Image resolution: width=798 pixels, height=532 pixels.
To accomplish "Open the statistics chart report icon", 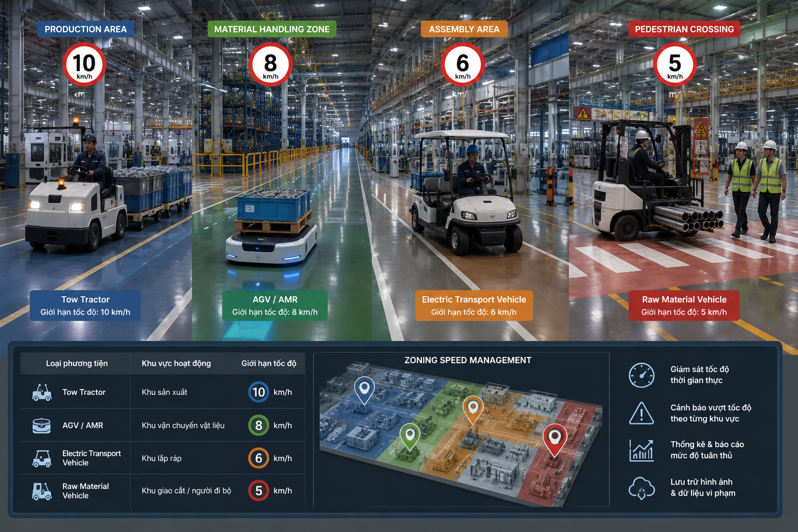I will tap(642, 450).
